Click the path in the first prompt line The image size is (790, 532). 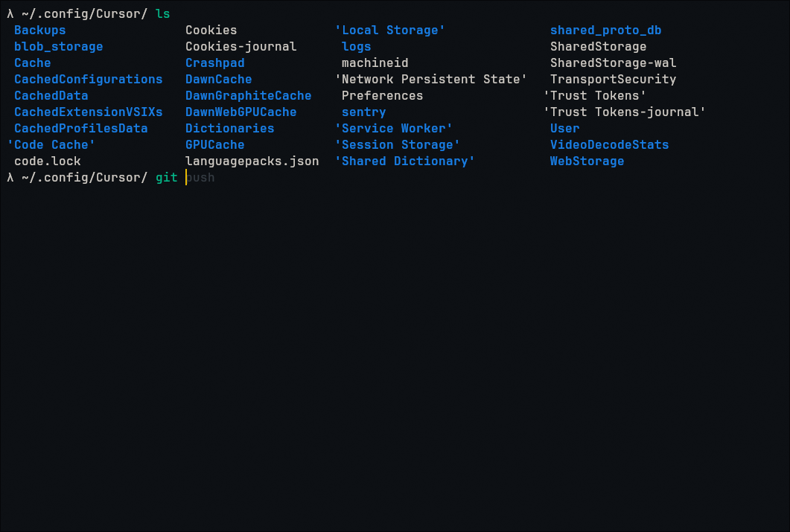[x=85, y=13]
